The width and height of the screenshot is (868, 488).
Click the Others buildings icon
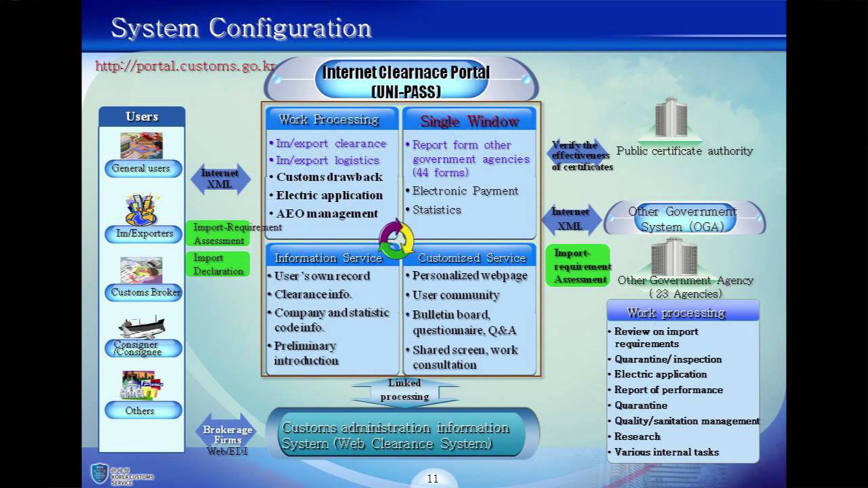coord(141,384)
